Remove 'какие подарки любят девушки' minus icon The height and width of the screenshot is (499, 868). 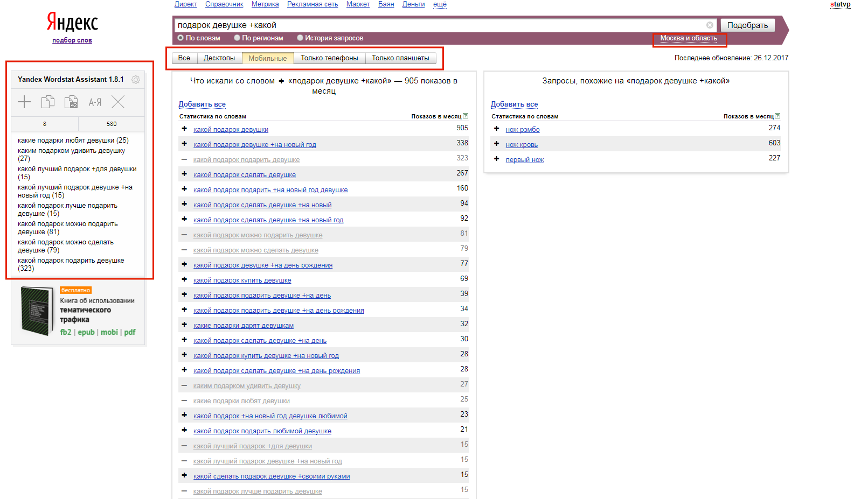click(184, 400)
